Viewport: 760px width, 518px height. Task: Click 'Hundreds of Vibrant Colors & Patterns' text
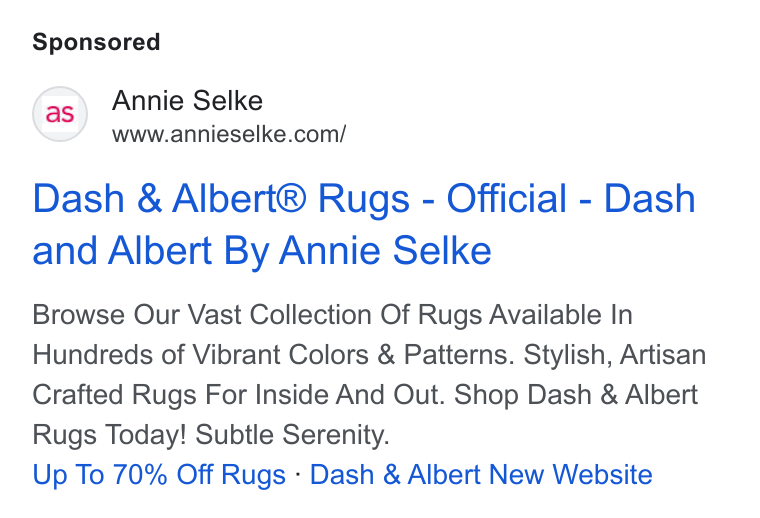(x=273, y=355)
